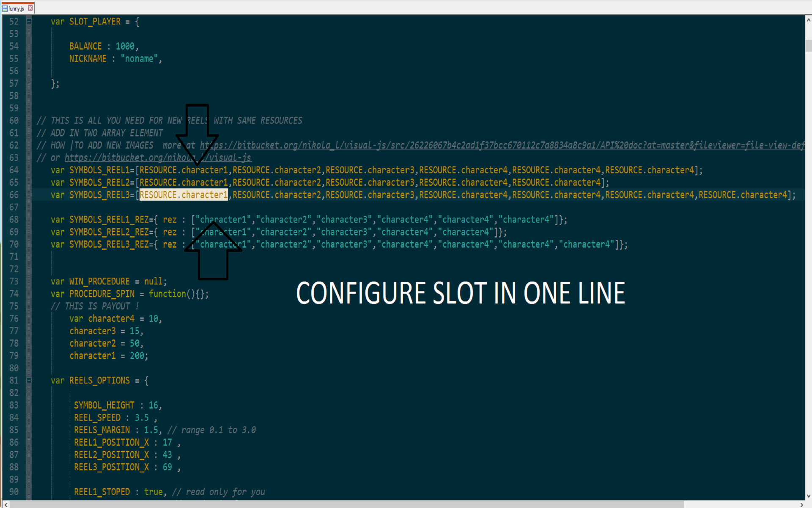Viewport: 812px width, 508px height.
Task: Place cursor on BALANCE value 1000
Action: tap(125, 46)
